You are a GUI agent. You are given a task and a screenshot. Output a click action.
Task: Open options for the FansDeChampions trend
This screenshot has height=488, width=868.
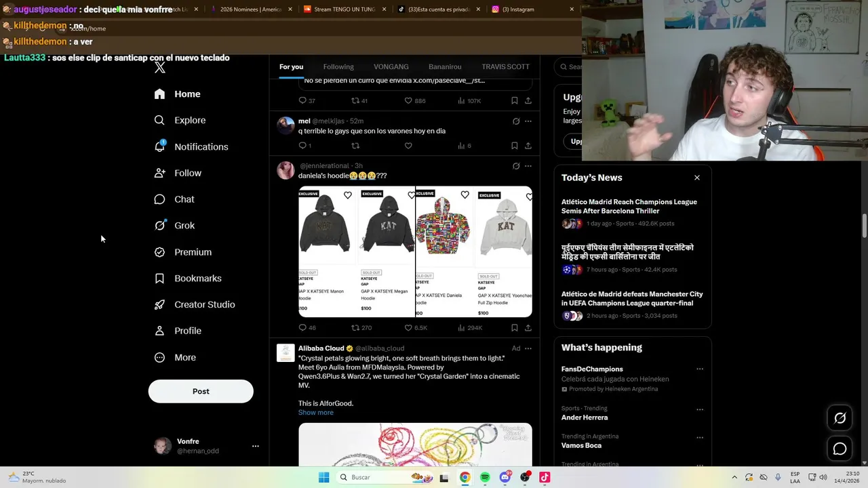click(x=700, y=369)
